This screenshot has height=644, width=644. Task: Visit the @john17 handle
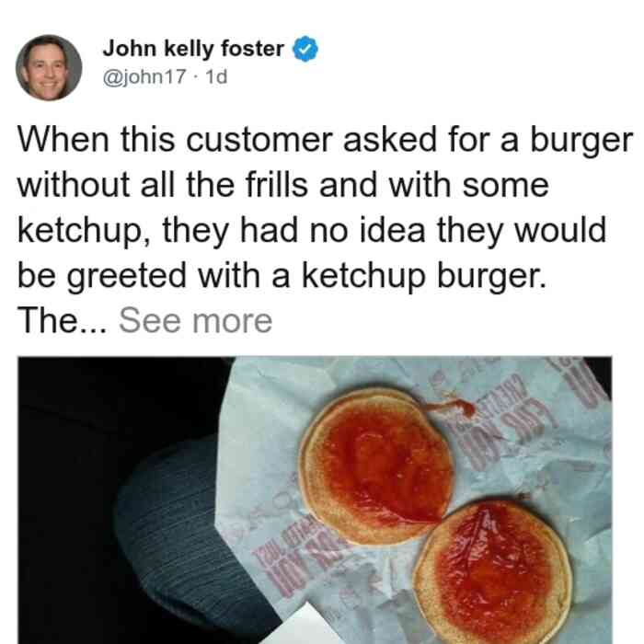144,76
